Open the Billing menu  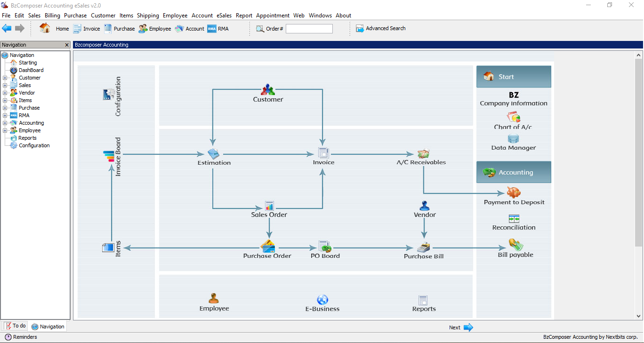52,16
